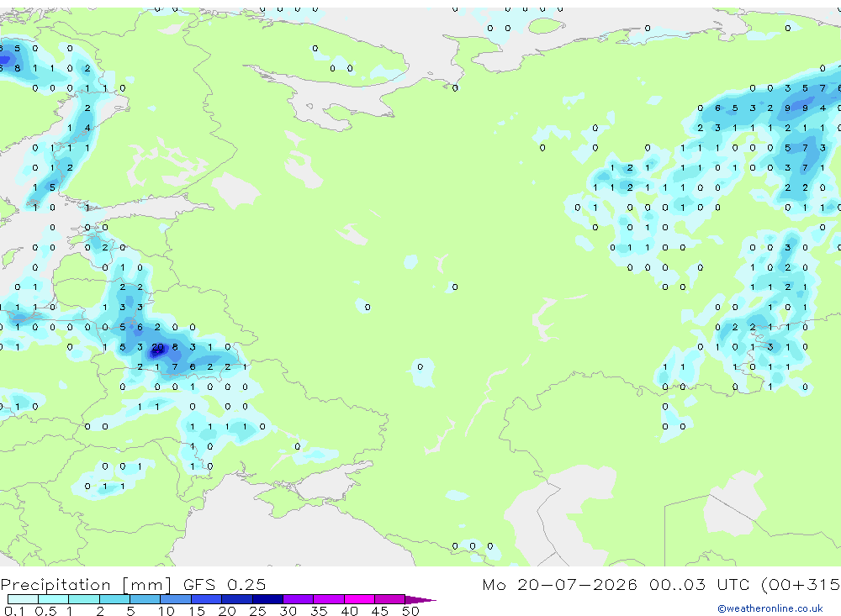Click the "GFS 0.25" model label
Viewport: 841px width, 616px height.
click(x=225, y=584)
